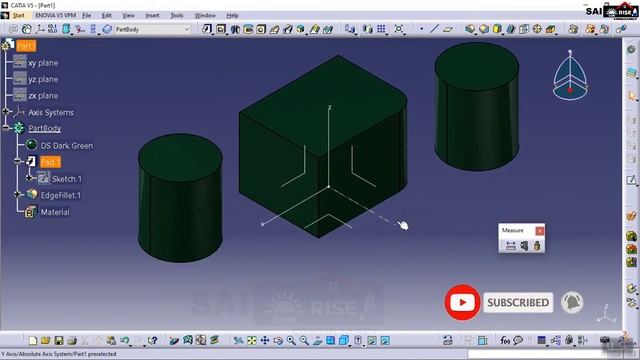The image size is (640, 360).
Task: Expand the Axis Systems tree node
Action: (5, 111)
